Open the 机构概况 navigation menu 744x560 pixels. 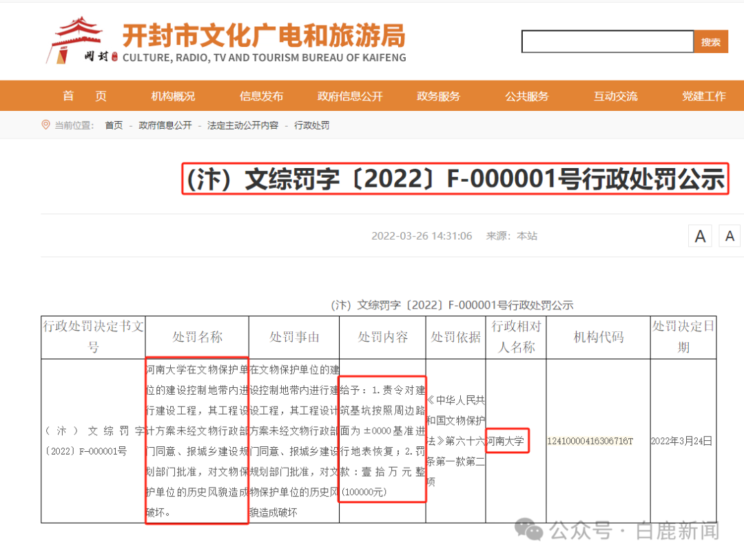[x=173, y=96]
